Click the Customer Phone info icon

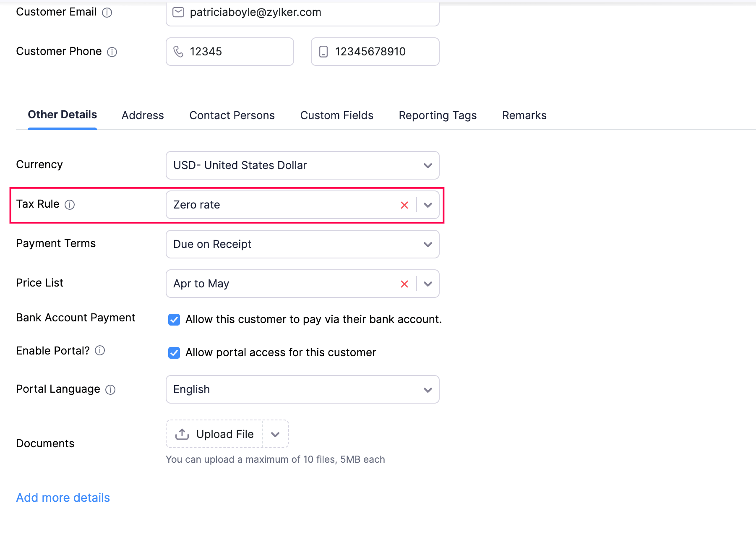(x=112, y=52)
